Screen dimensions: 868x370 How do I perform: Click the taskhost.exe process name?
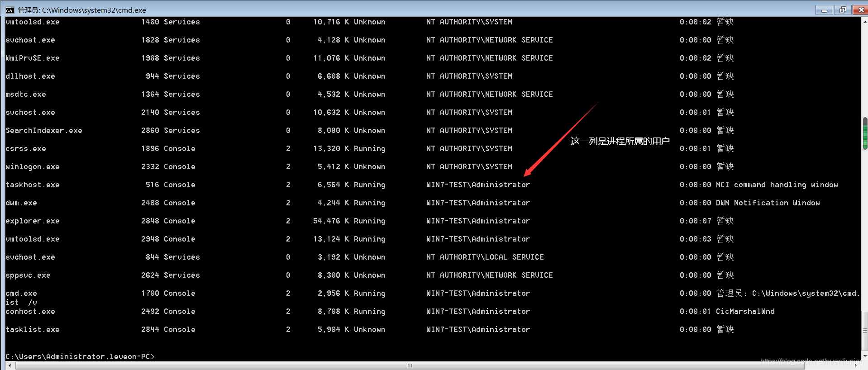coord(33,185)
